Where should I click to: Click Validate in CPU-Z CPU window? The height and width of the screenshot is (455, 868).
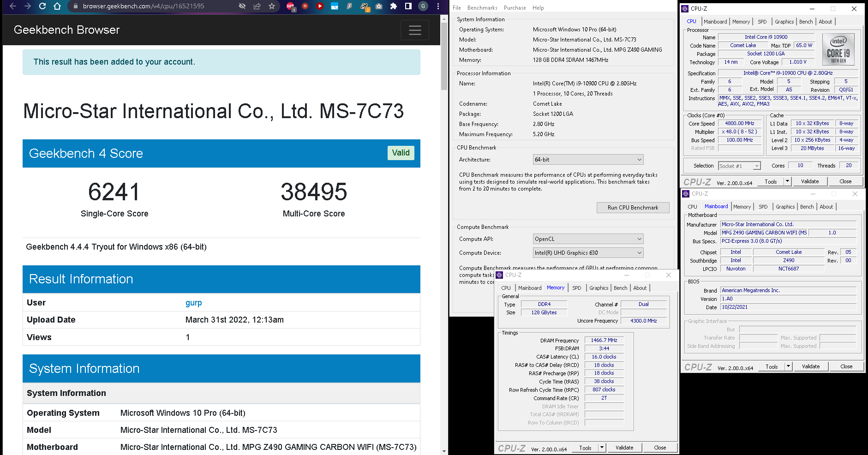(x=810, y=181)
